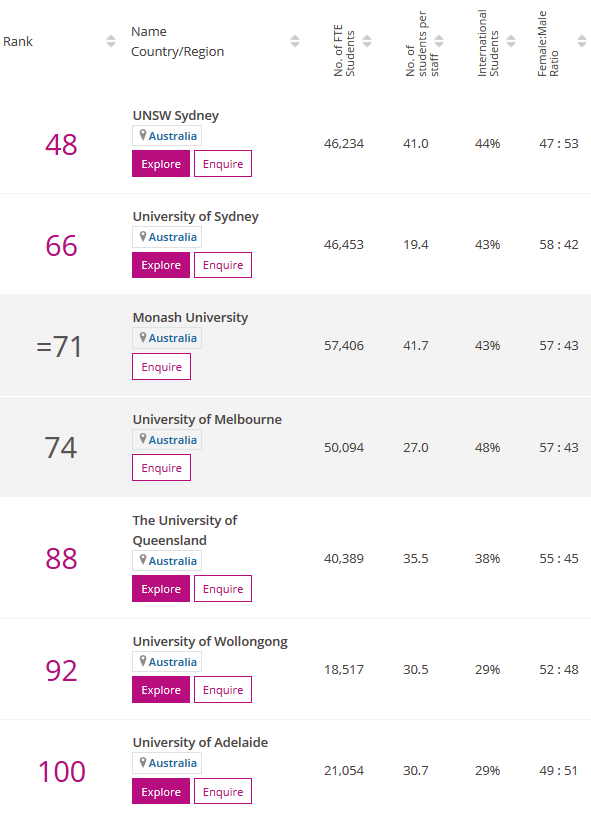Enquire about University of Sydney
Image resolution: width=591 pixels, height=818 pixels.
click(223, 265)
